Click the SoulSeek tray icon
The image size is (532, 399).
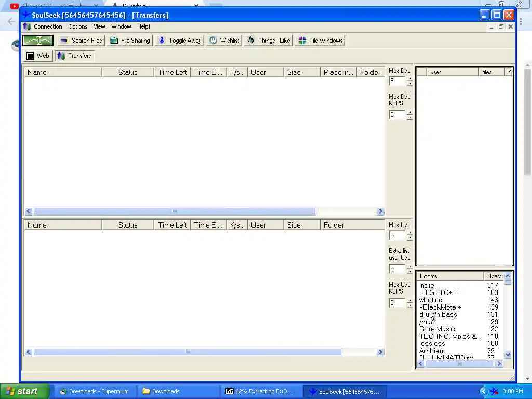(x=494, y=391)
